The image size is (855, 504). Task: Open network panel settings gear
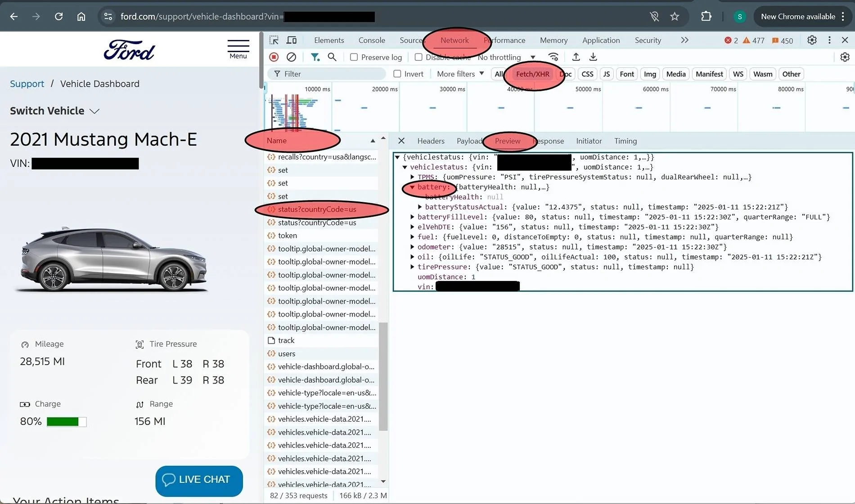point(845,57)
